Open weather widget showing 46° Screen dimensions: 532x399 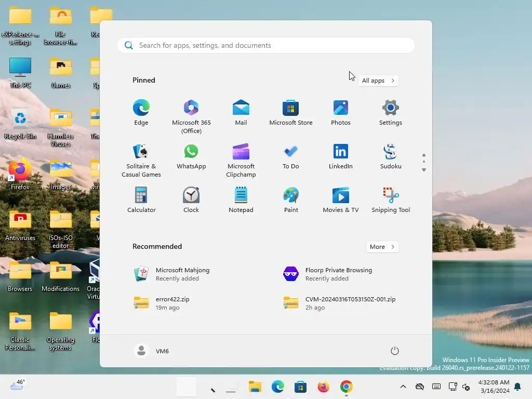click(18, 385)
